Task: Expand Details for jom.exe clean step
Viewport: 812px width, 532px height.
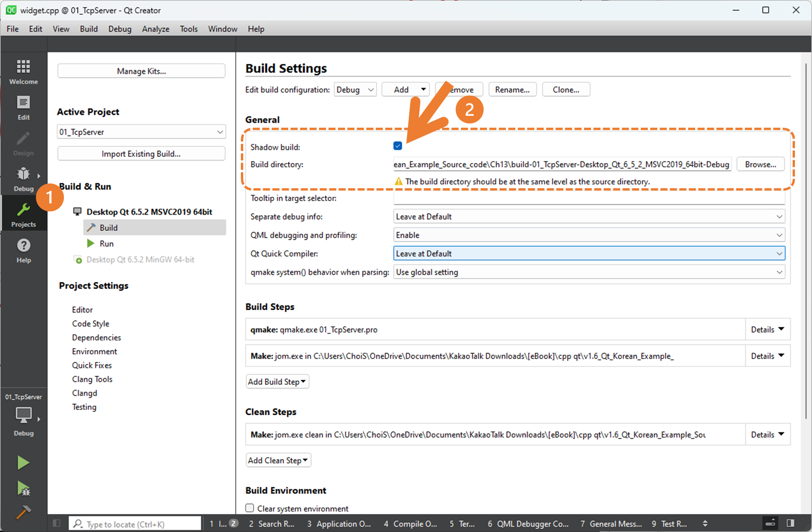Action: tap(767, 435)
